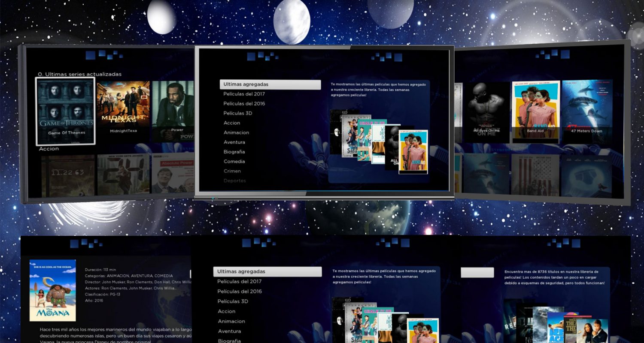Open Películas del 2017 in bottom center panel
Viewport: 644px width, 343px height.
(x=239, y=282)
